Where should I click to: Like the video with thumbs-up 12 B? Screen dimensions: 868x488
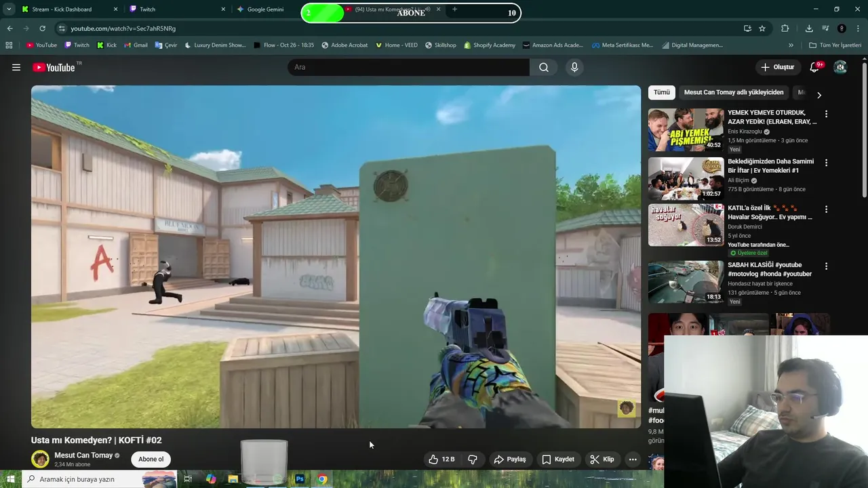click(x=441, y=459)
